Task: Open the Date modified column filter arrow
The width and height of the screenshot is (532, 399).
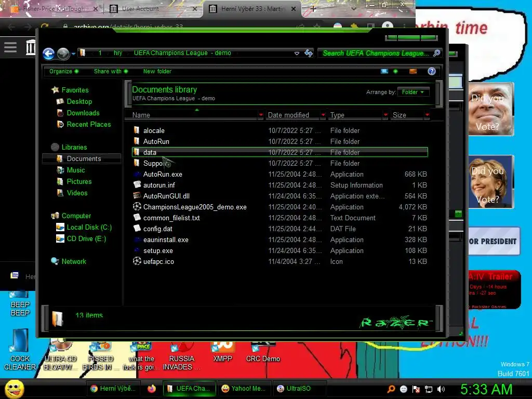Action: coord(323,115)
